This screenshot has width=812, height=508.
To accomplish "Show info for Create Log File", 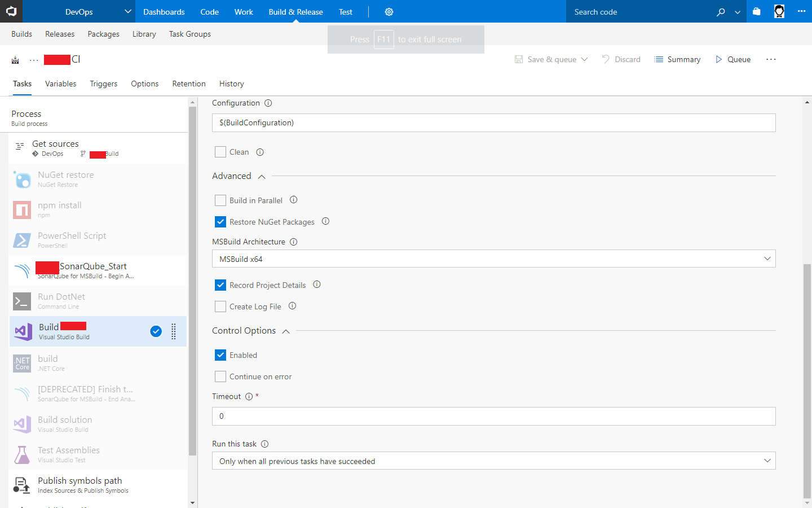I will click(292, 306).
